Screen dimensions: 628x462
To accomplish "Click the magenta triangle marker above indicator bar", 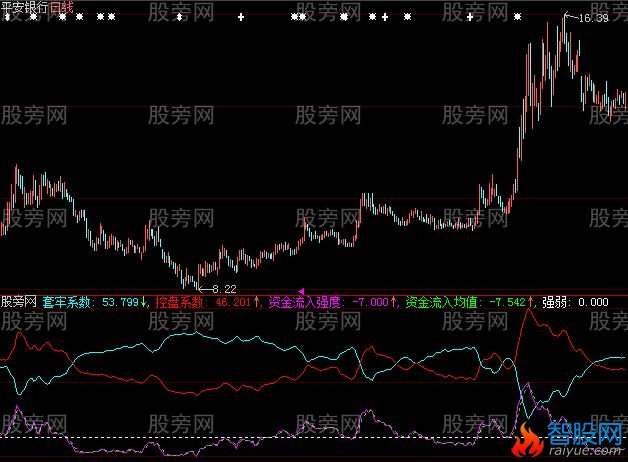I will click(x=301, y=291).
